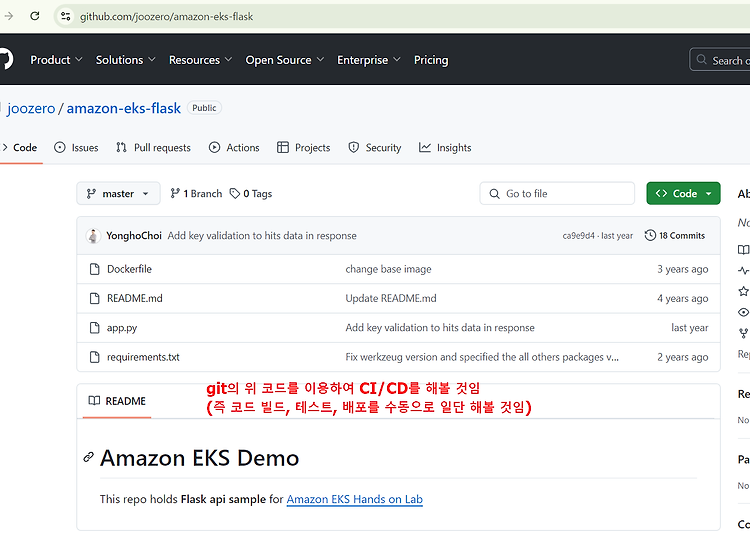View the 1 Branch link
The width and height of the screenshot is (750, 533).
pos(196,193)
